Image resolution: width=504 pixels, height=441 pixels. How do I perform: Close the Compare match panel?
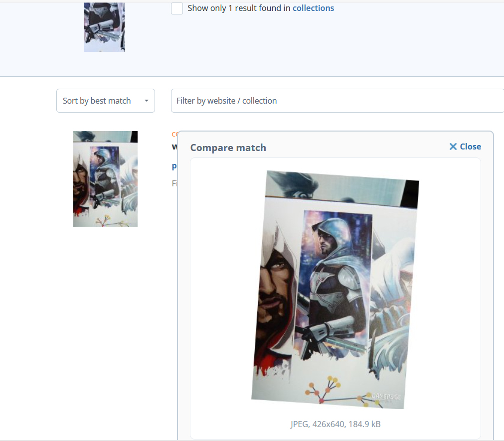tap(465, 147)
